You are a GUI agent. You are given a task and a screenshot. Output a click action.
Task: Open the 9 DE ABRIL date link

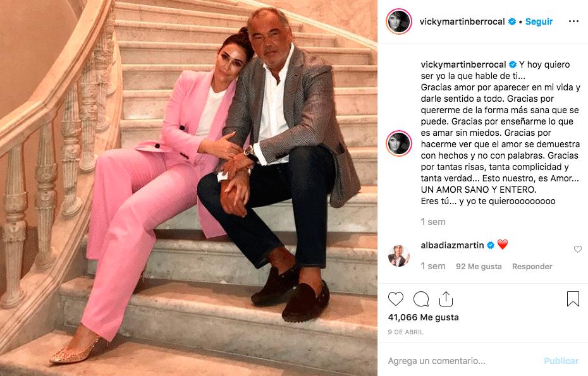click(x=405, y=332)
